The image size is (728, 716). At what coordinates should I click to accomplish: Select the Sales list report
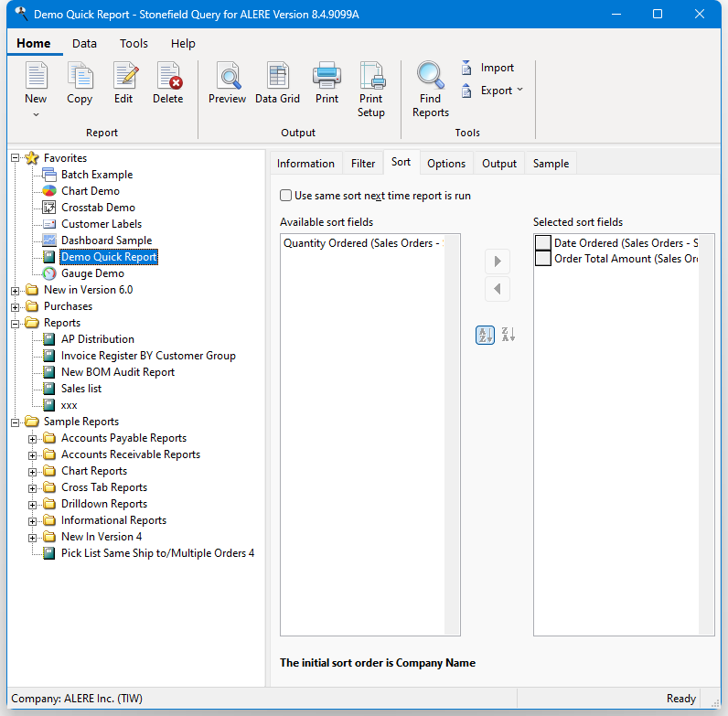81,389
